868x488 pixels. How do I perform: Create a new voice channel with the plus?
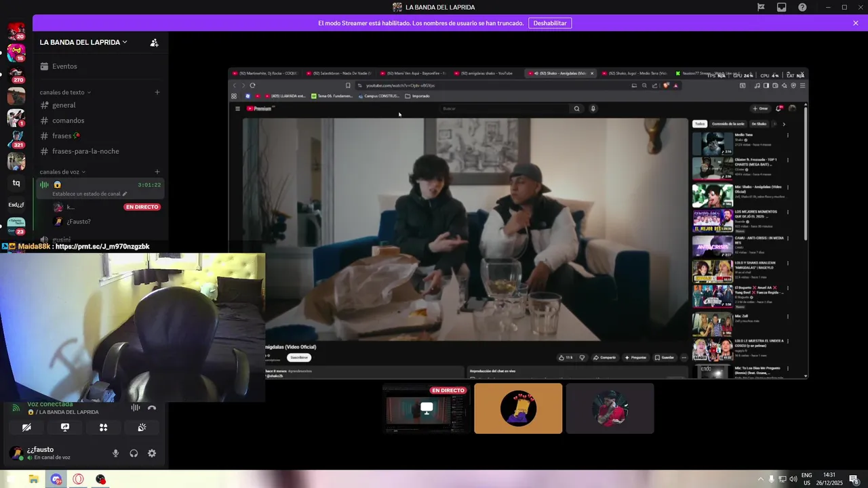(x=157, y=172)
